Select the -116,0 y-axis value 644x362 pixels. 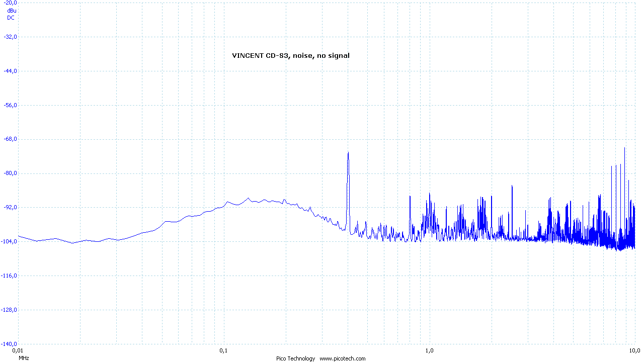pyautogui.click(x=10, y=276)
